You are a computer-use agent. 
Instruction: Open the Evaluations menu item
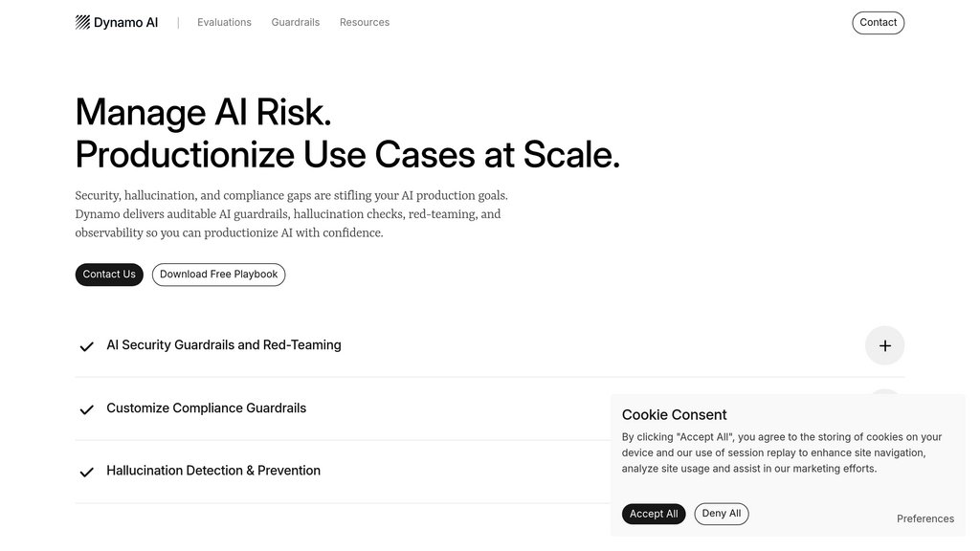coord(224,22)
